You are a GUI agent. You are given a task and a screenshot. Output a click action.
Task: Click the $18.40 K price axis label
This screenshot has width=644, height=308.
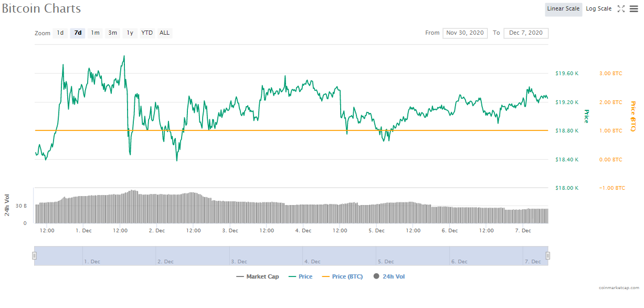pyautogui.click(x=567, y=160)
